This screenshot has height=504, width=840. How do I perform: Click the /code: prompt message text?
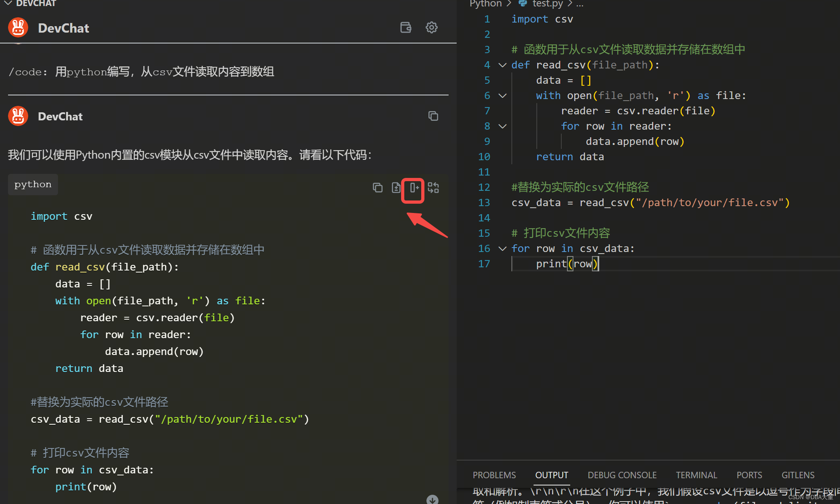point(141,72)
